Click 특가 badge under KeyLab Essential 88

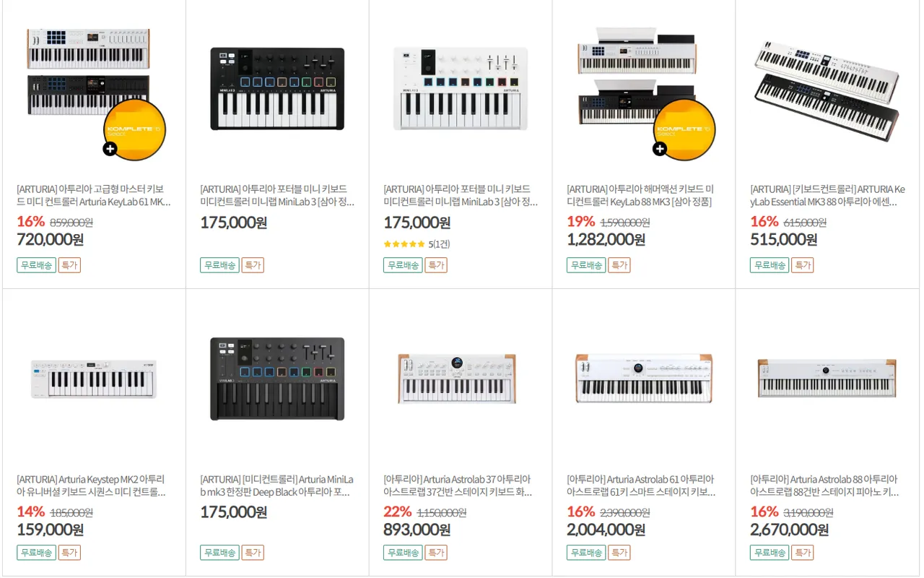(802, 265)
